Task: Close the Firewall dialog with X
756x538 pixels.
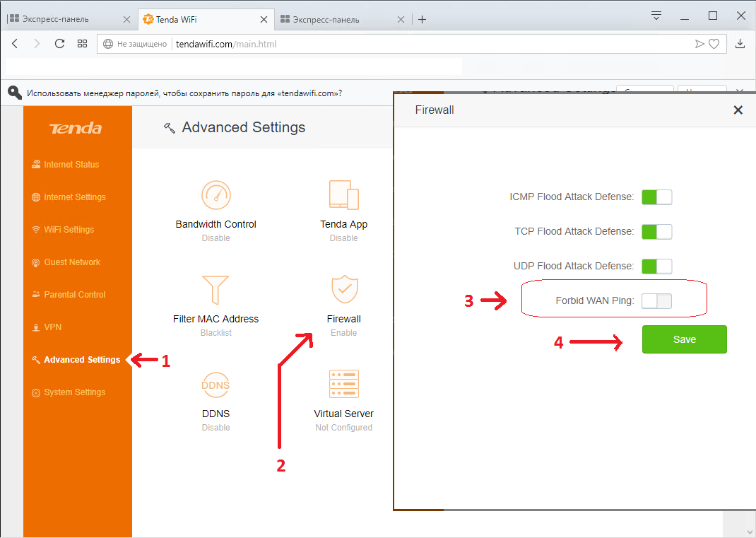Action: click(738, 110)
